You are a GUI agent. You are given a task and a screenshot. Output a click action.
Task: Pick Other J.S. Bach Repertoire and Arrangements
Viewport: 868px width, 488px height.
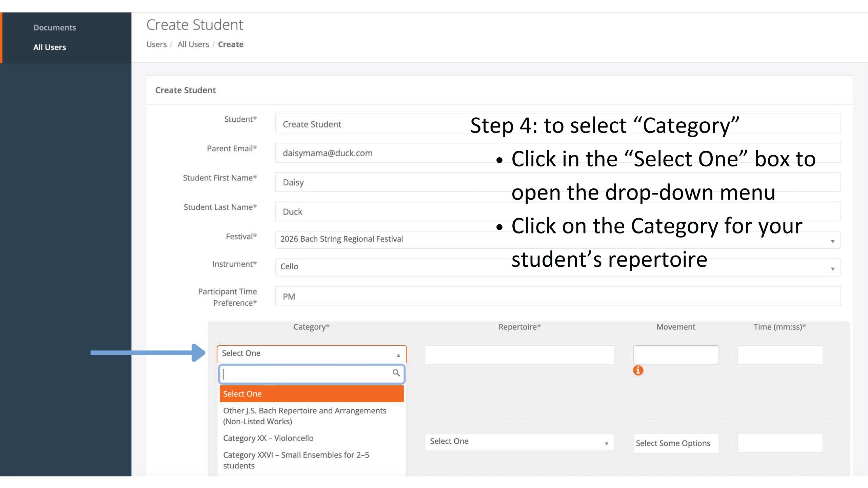pos(304,415)
